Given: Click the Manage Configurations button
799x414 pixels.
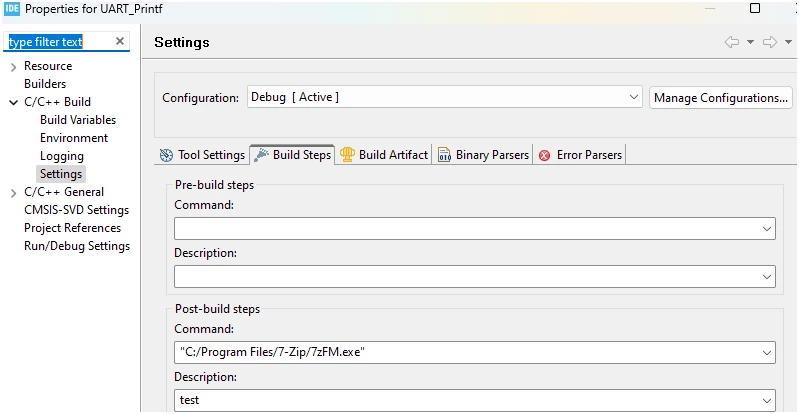Looking at the screenshot, I should pyautogui.click(x=721, y=98).
